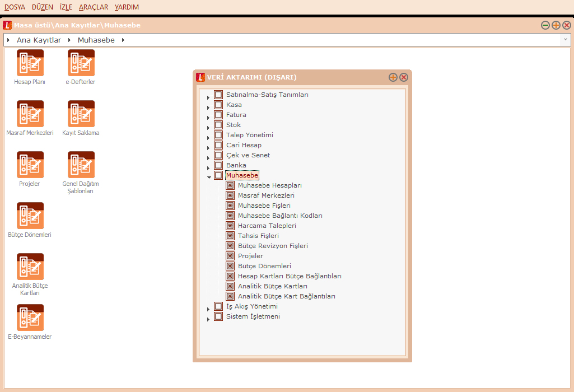The height and width of the screenshot is (392, 574).
Task: Collapse the Muhasebe tree node
Action: 209,178
